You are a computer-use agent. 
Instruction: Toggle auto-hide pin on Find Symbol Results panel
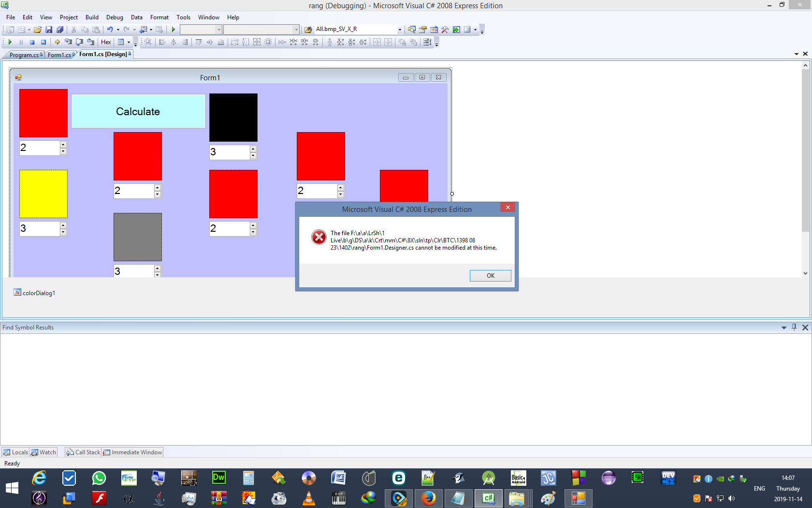[794, 328]
